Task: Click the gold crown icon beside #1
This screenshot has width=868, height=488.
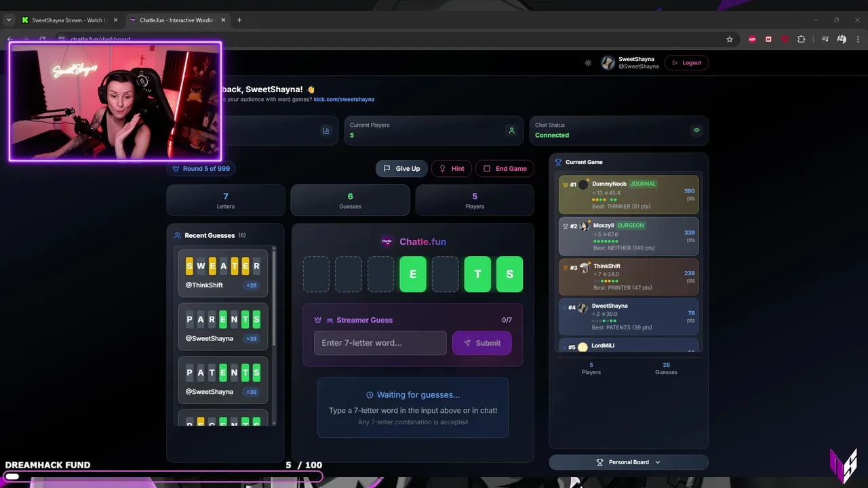Action: coord(566,184)
